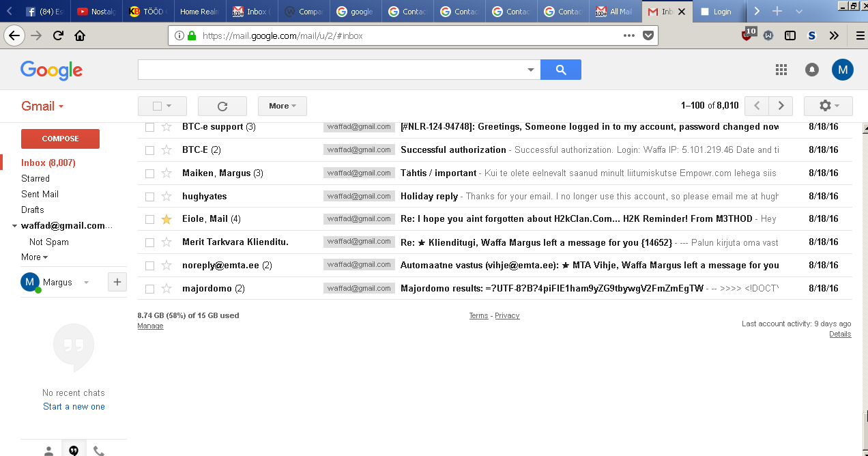Tick the hughyates message checkbox
This screenshot has width=868, height=456.
149,197
